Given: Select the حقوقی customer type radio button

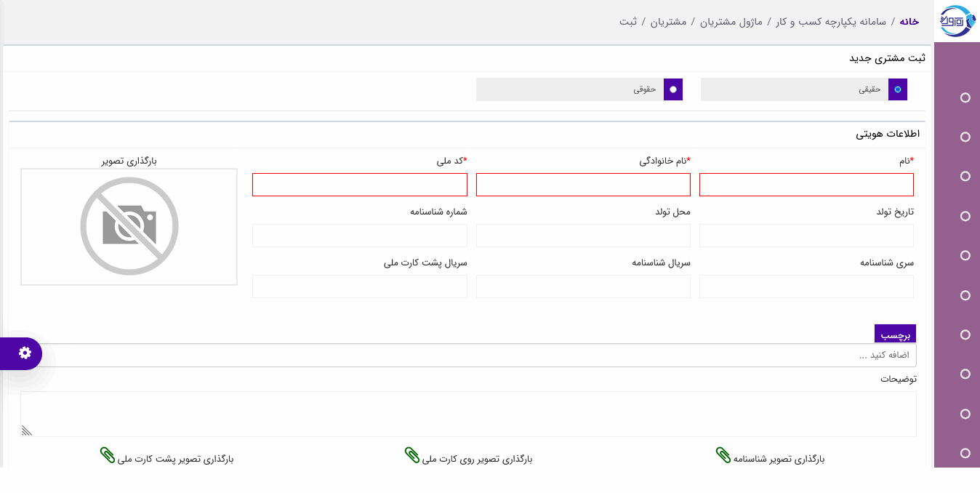Looking at the screenshot, I should (673, 89).
